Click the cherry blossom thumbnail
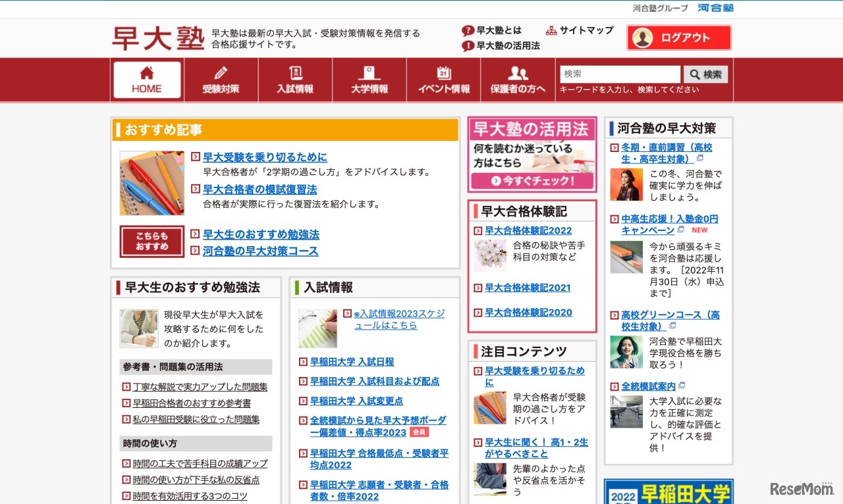The height and width of the screenshot is (504, 843). (490, 255)
